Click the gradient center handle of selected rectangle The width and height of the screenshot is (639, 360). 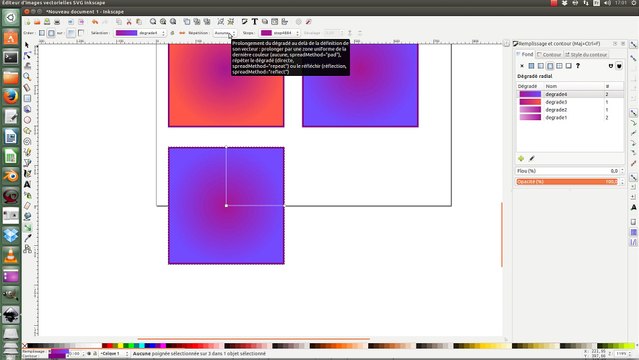226,205
